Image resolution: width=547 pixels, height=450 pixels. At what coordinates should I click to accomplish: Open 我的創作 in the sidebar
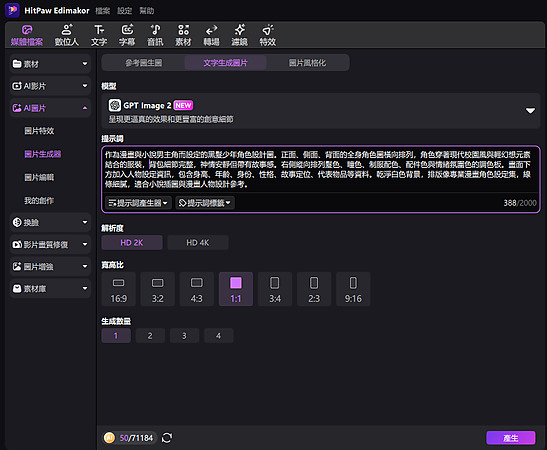tap(39, 201)
